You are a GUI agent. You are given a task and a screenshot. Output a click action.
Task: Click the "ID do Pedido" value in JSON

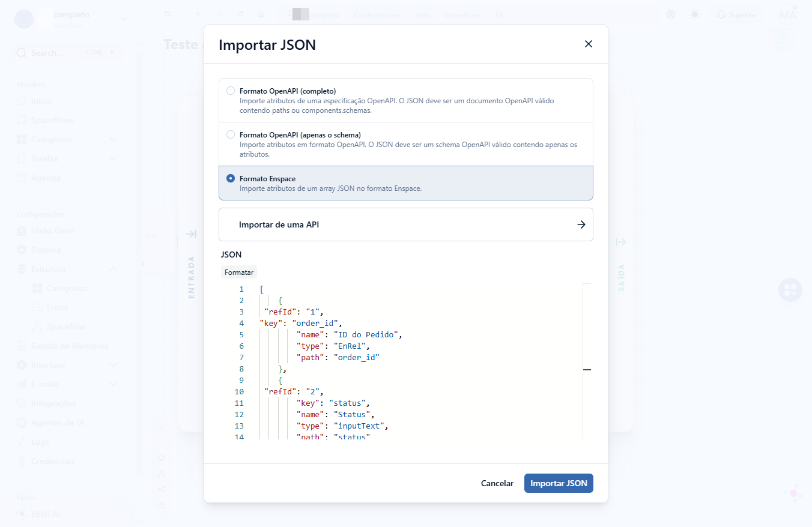pos(365,334)
